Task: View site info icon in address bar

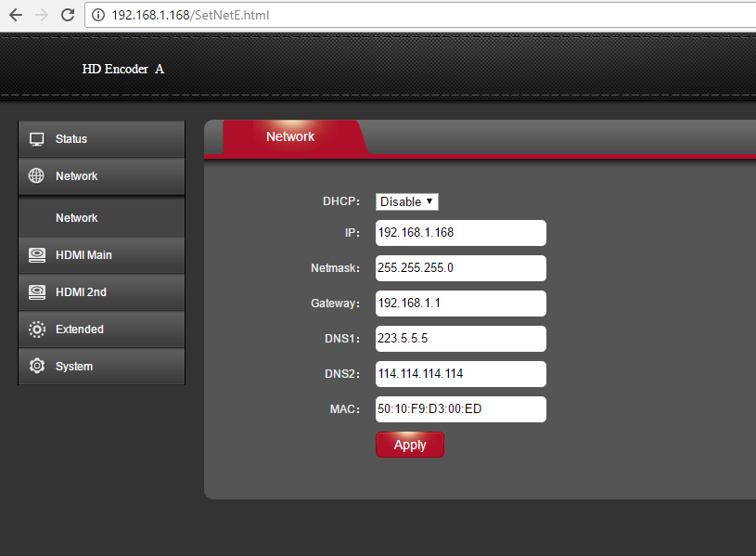Action: 98,15
